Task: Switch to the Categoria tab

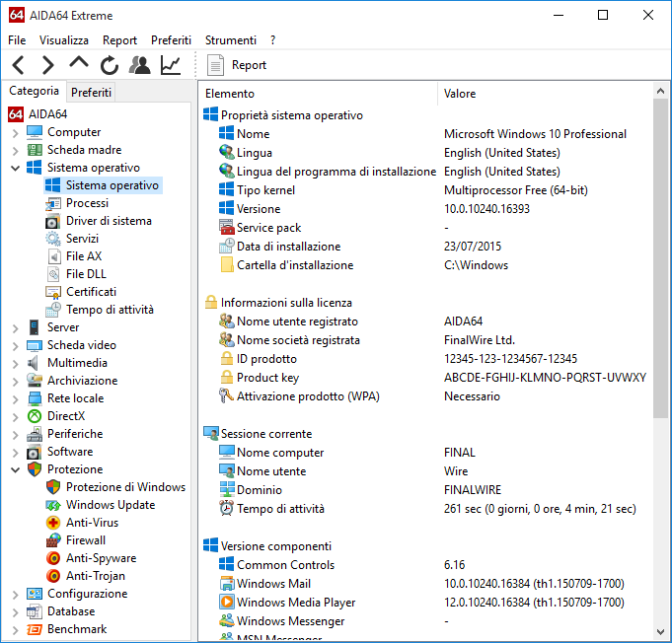Action: pos(34,91)
